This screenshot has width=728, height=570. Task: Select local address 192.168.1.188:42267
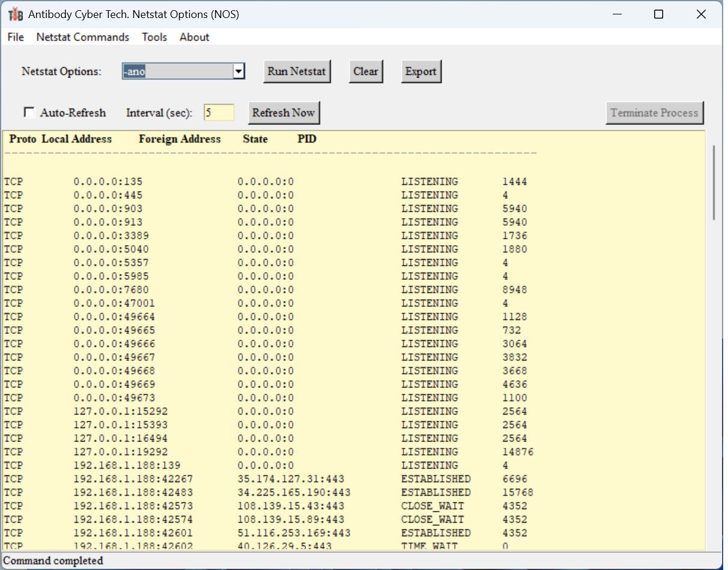pos(133,479)
